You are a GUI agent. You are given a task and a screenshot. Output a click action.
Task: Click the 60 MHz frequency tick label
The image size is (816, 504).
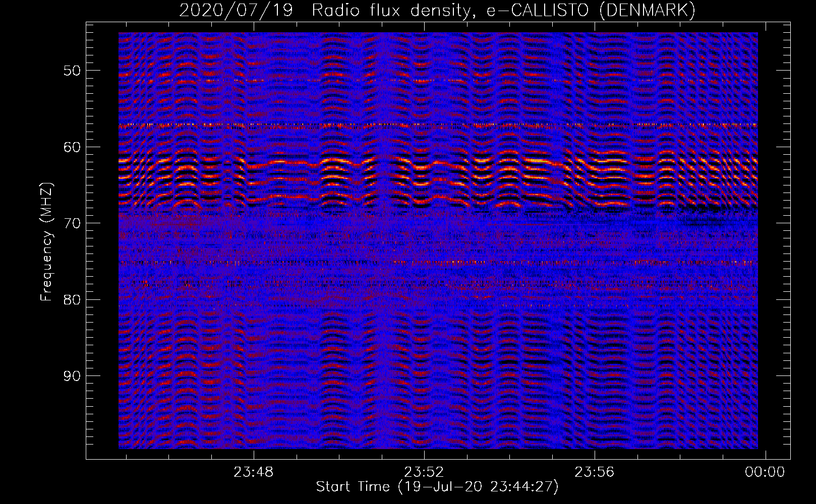pos(72,147)
